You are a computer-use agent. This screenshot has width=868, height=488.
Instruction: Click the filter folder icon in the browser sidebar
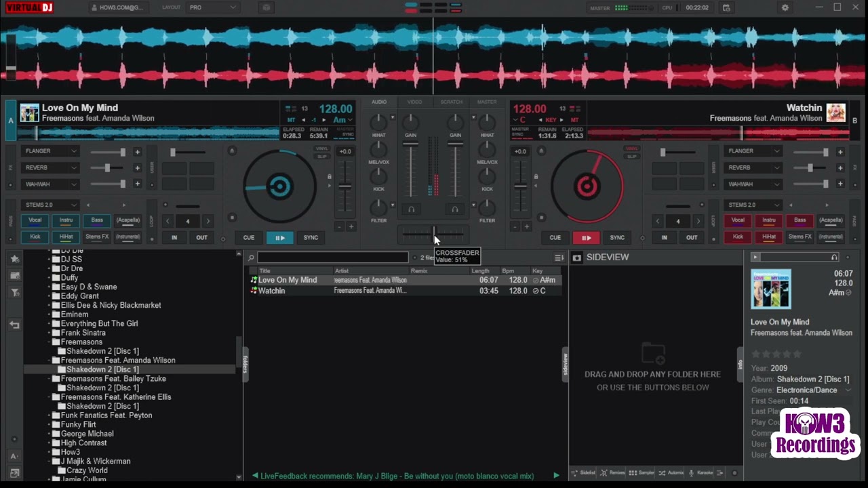click(14, 293)
